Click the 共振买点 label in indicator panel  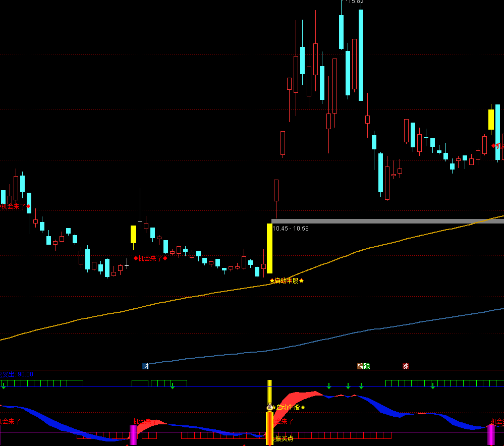(x=283, y=438)
